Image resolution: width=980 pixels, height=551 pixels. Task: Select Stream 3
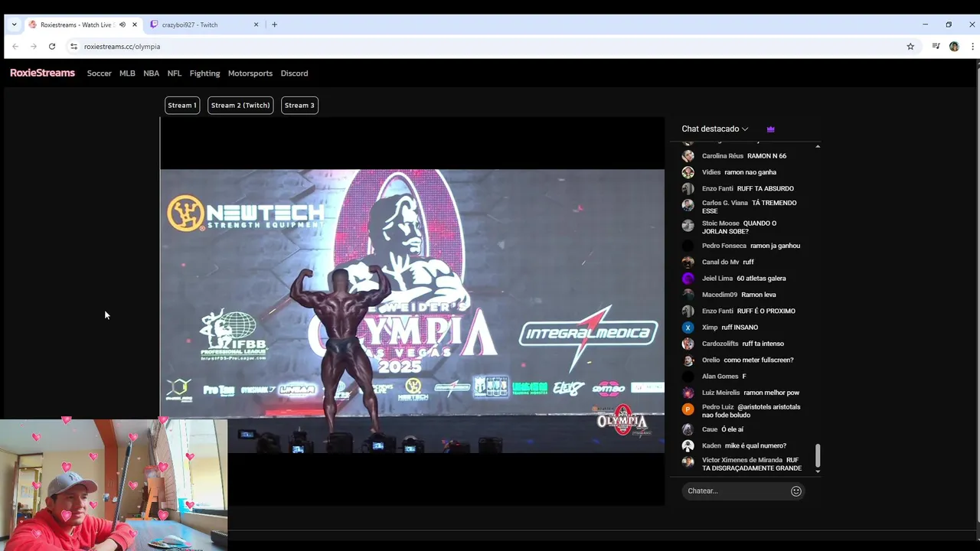point(299,106)
